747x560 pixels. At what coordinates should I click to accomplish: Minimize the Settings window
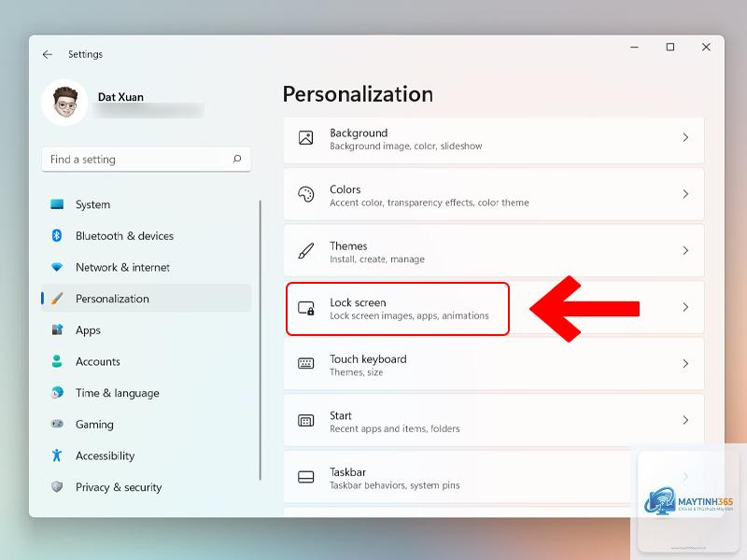tap(634, 48)
